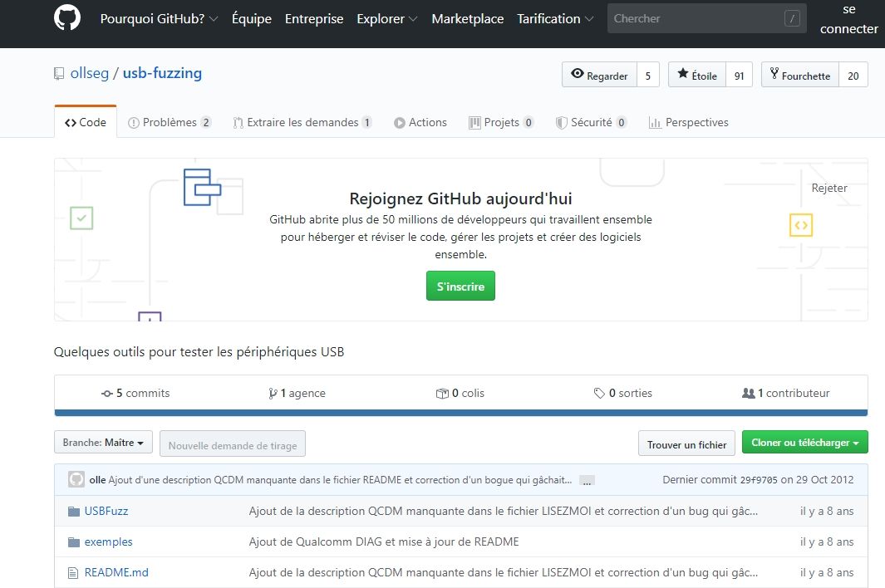Open the USBFuzz folder
885x588 pixels.
(106, 512)
